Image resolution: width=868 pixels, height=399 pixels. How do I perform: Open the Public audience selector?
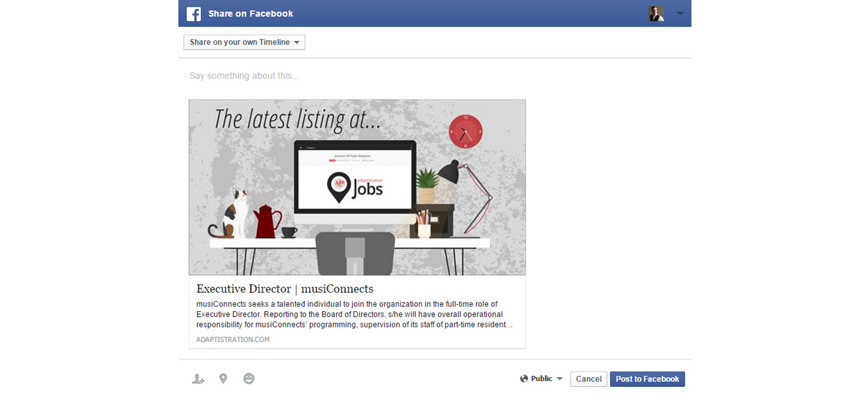pos(541,379)
